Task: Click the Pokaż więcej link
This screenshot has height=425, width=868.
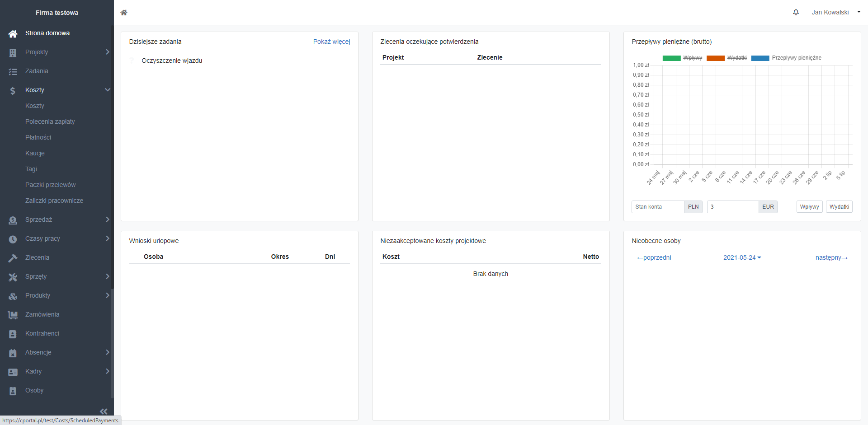Action: (331, 42)
